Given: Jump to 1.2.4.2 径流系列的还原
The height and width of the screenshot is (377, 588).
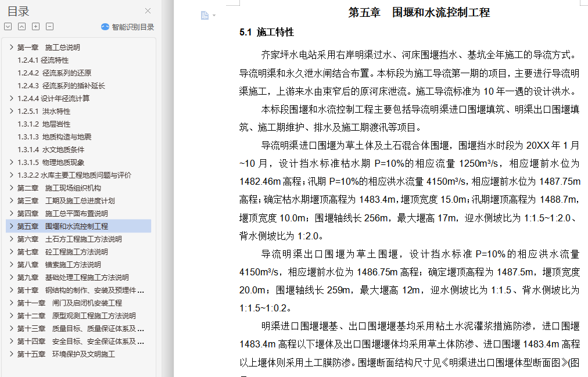Looking at the screenshot, I should click(55, 73).
